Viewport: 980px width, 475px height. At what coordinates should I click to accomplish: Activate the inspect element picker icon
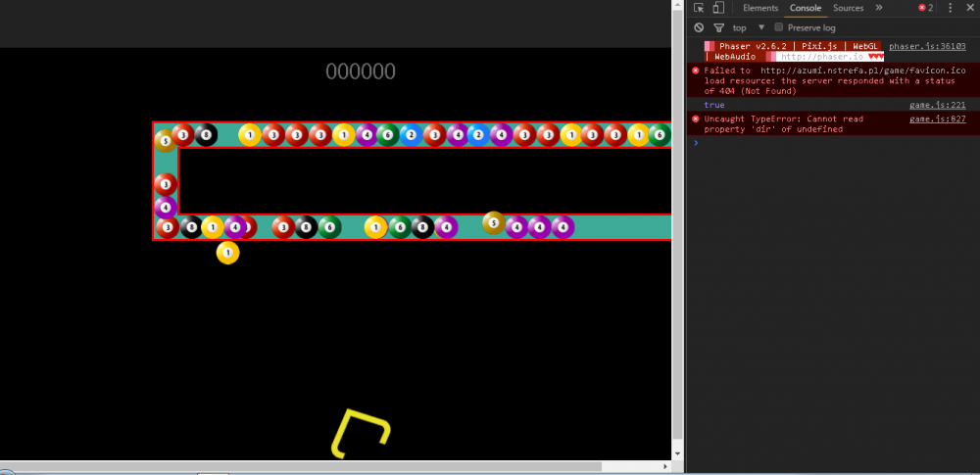(x=699, y=8)
